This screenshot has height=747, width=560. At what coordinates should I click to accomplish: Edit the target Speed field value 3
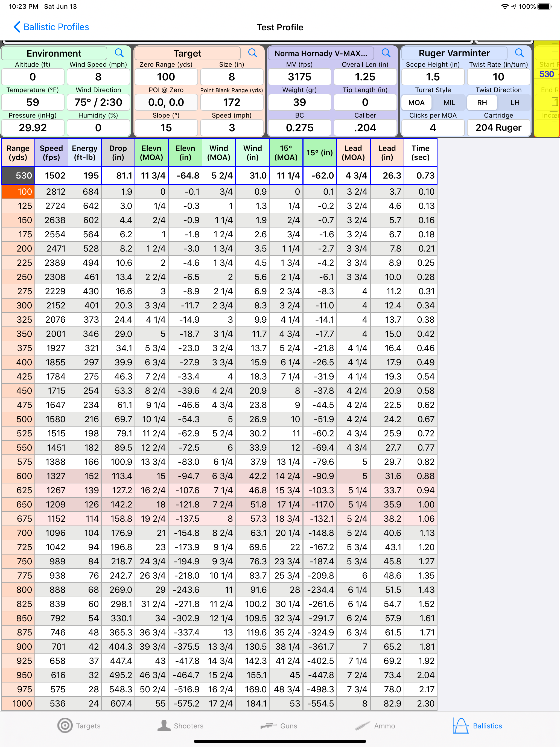(231, 128)
